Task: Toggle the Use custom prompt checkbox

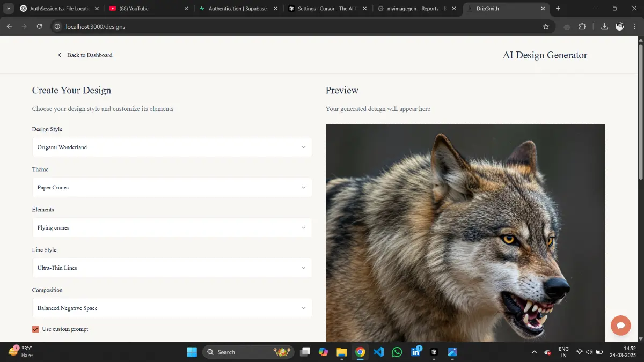Action: click(36, 329)
